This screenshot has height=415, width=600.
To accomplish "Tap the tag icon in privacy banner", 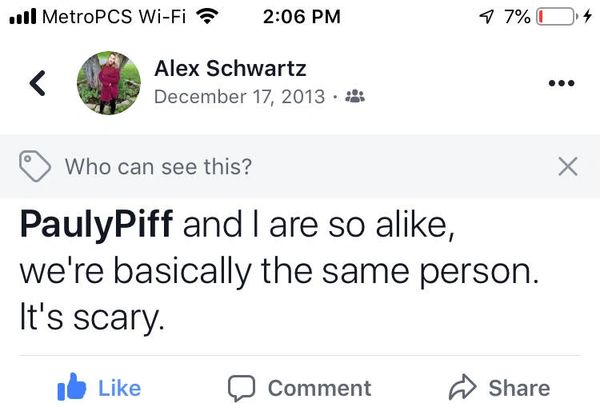I will 36,166.
